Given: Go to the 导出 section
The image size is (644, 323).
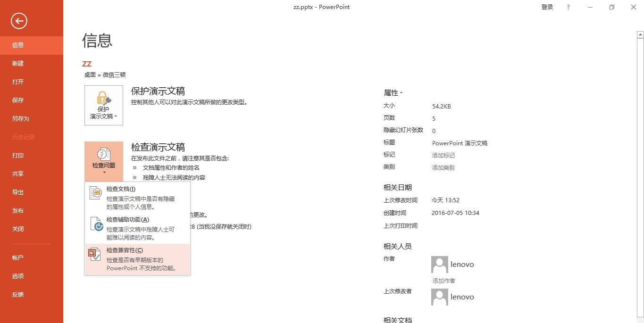Looking at the screenshot, I should [17, 192].
